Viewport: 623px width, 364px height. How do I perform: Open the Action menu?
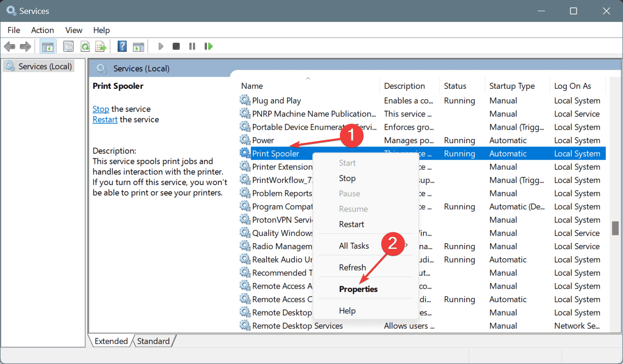click(x=42, y=30)
